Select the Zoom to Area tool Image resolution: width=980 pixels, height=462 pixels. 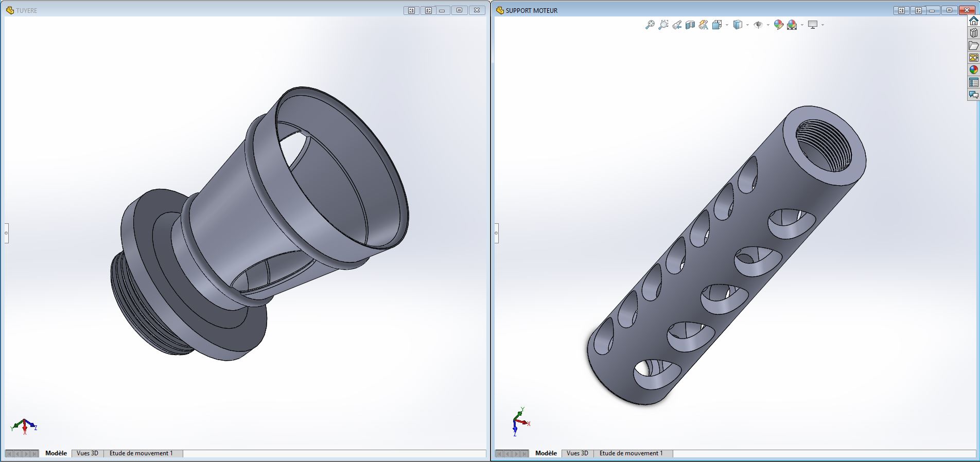point(663,25)
